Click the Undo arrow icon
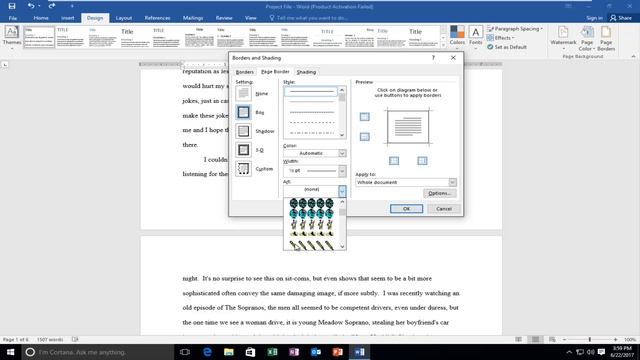640x360 pixels. [x=31, y=6]
